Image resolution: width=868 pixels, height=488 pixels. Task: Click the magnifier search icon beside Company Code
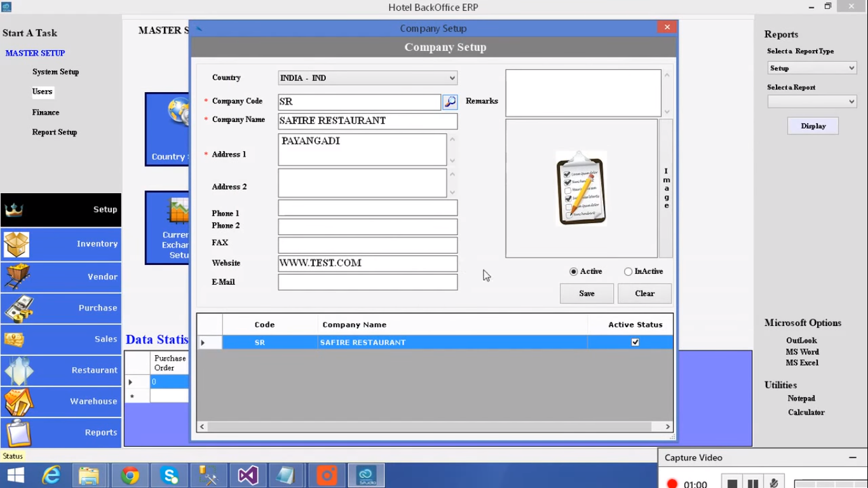point(450,102)
